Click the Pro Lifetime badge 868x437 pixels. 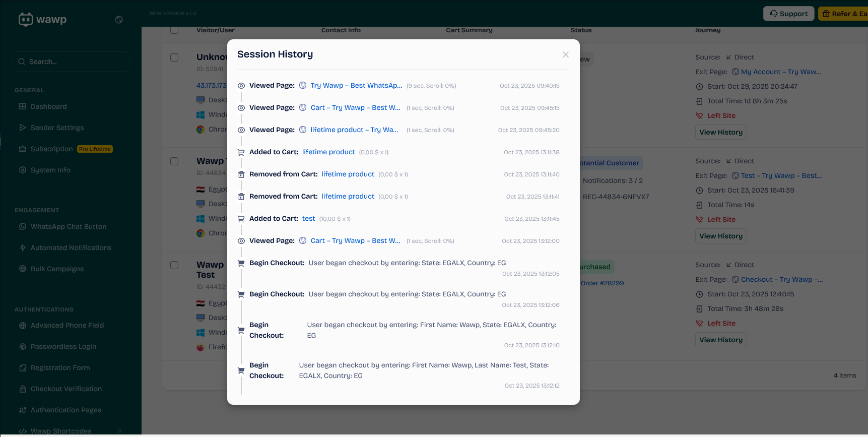click(95, 149)
